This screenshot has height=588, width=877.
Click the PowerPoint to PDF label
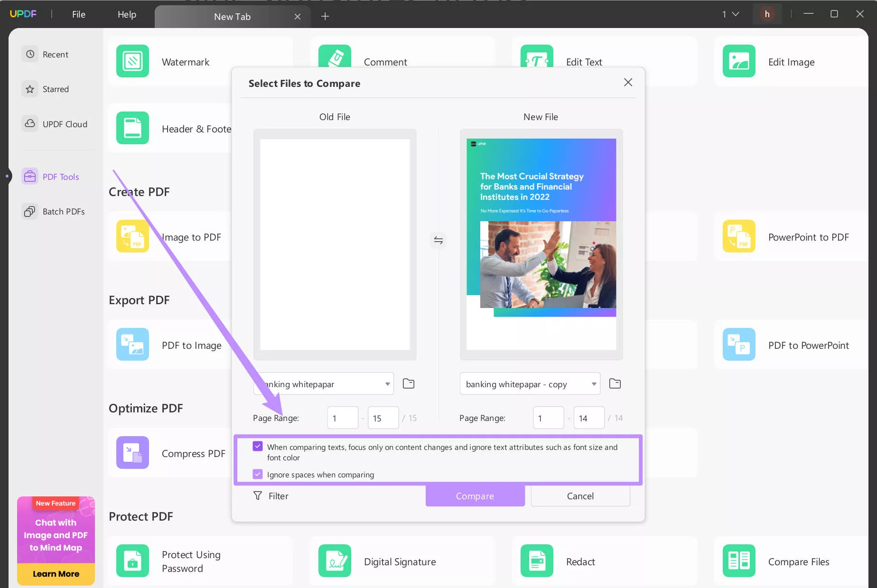pos(809,237)
